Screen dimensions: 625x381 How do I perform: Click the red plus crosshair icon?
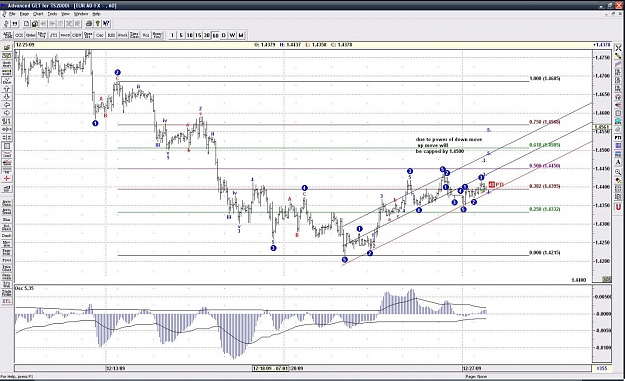(7, 178)
